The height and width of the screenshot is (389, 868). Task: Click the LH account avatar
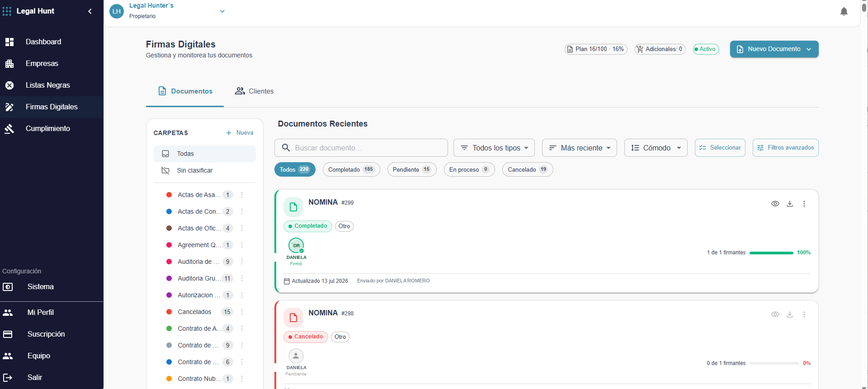pos(117,11)
